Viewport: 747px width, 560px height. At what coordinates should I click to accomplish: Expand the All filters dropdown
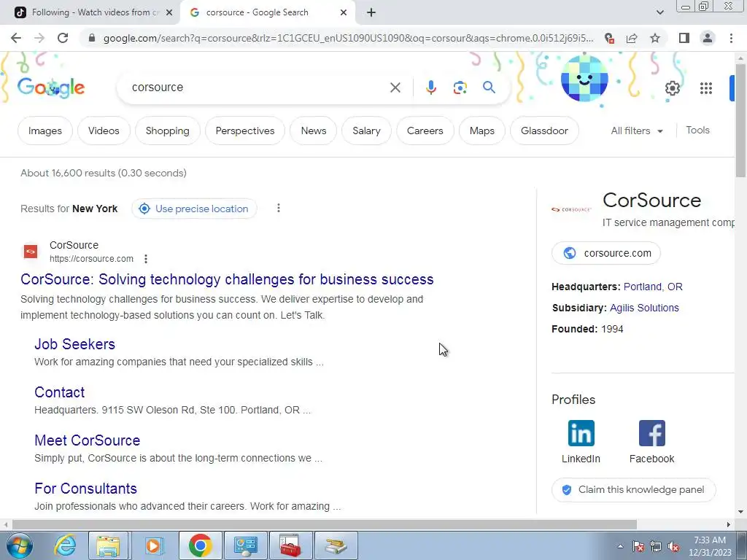636,131
